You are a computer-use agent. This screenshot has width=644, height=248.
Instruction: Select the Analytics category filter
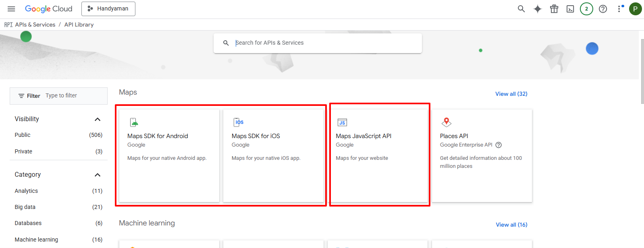tap(26, 191)
